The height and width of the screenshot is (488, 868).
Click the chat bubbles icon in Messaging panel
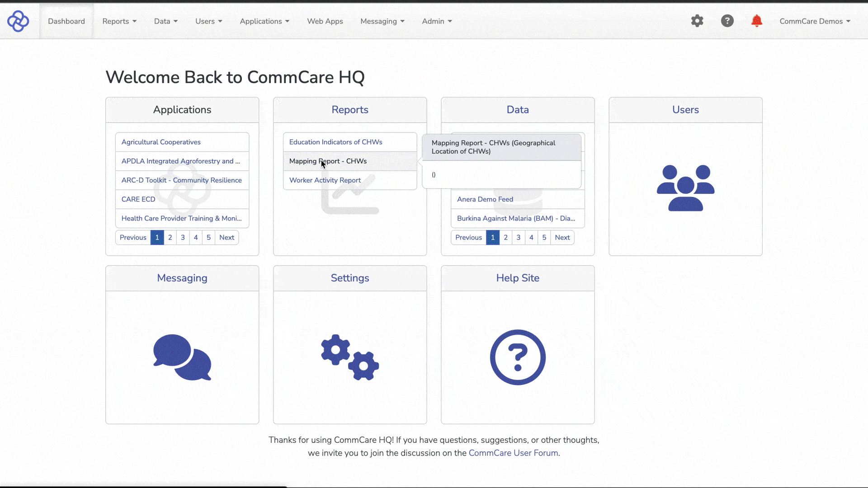(x=182, y=357)
